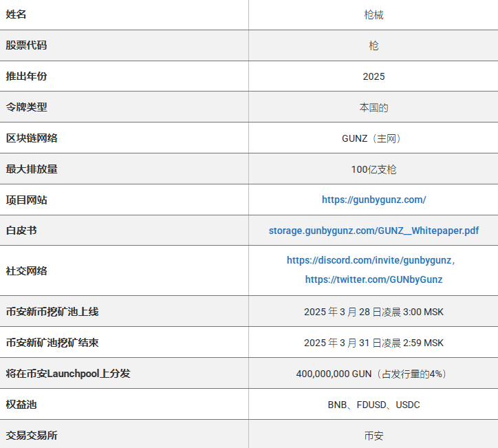This screenshot has width=498, height=448.
Task: Select the 姓名 row label
Action: point(16,14)
